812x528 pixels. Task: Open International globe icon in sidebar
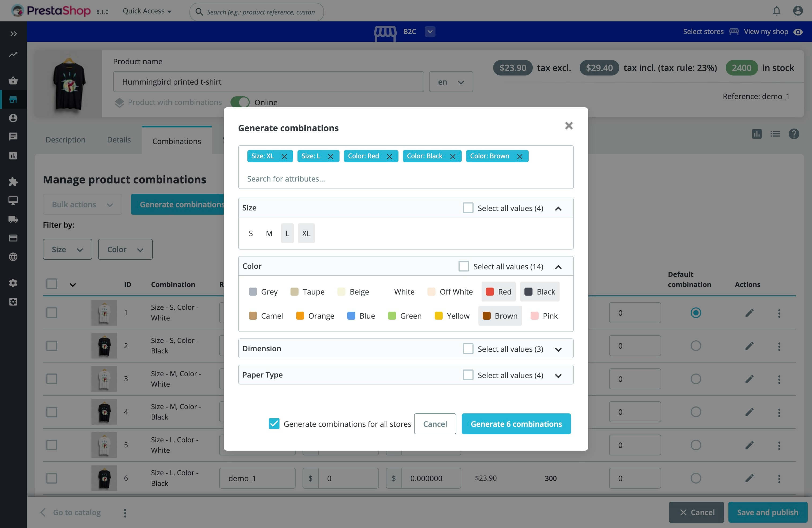[x=13, y=257]
